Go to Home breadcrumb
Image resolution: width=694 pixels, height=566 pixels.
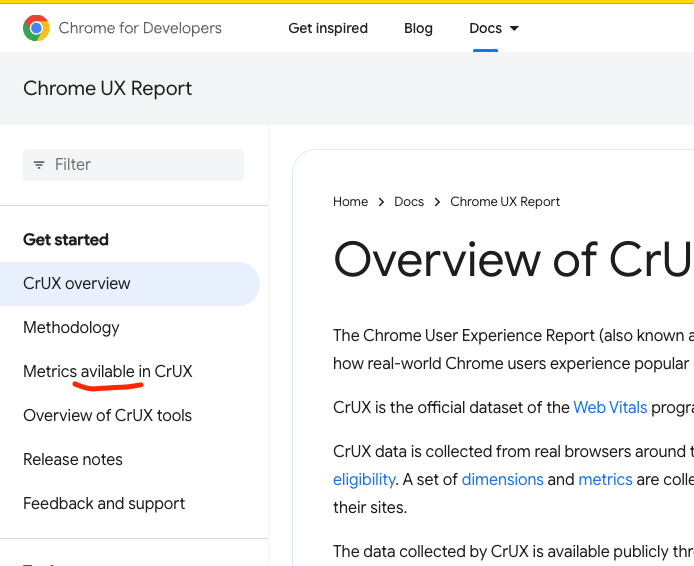point(350,202)
